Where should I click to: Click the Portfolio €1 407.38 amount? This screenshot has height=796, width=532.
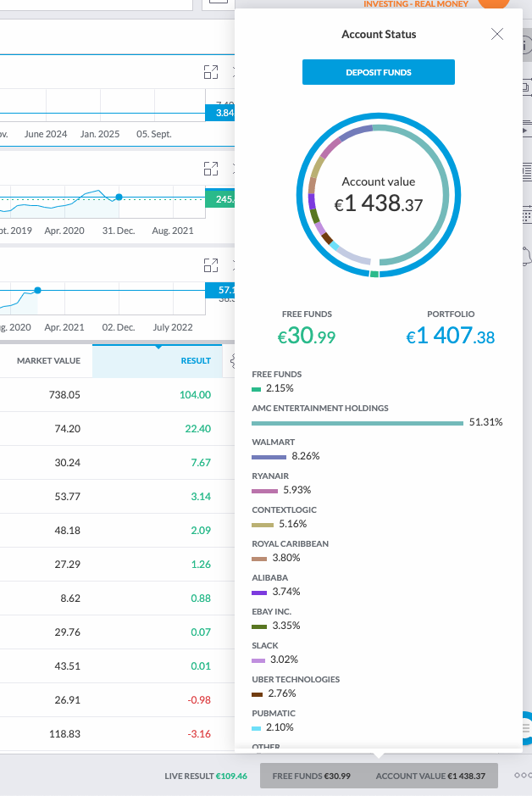(451, 336)
